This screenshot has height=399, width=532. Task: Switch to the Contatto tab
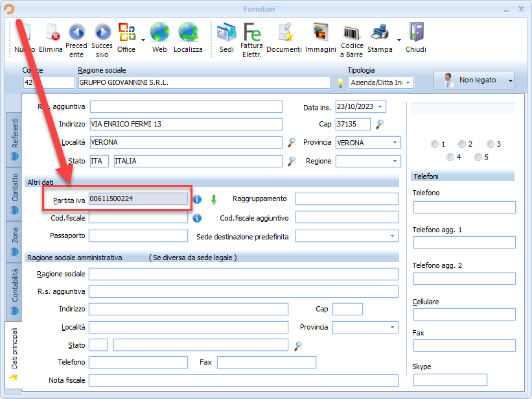[14, 194]
